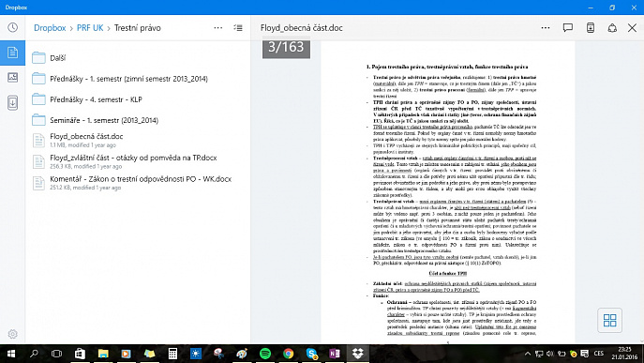Image resolution: width=644 pixels, height=363 pixels.
Task: Open Dropbox settings gear icon
Action: click(x=13, y=334)
